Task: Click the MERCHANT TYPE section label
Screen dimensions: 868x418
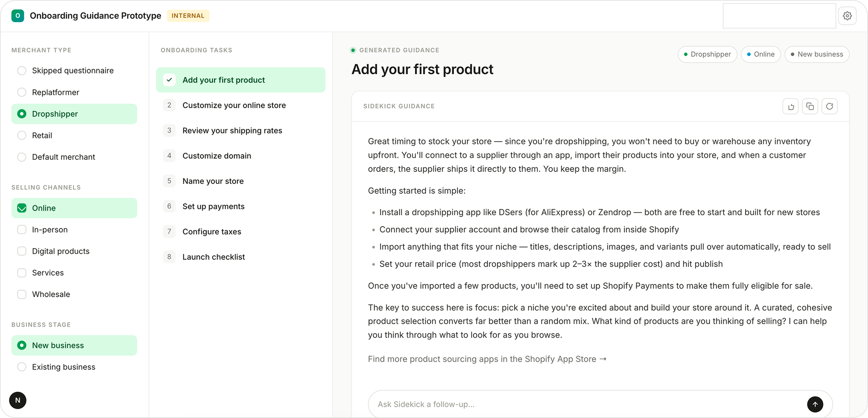Action: (x=41, y=50)
